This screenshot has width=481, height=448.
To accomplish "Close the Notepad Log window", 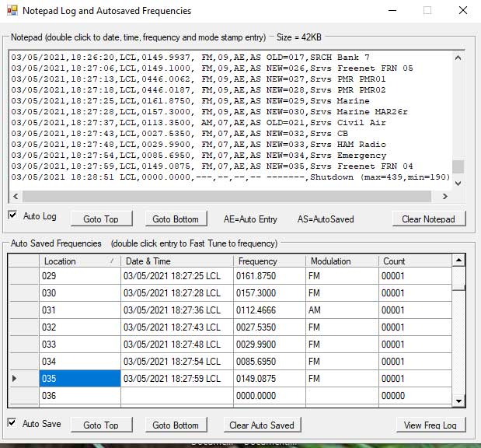I will [463, 10].
